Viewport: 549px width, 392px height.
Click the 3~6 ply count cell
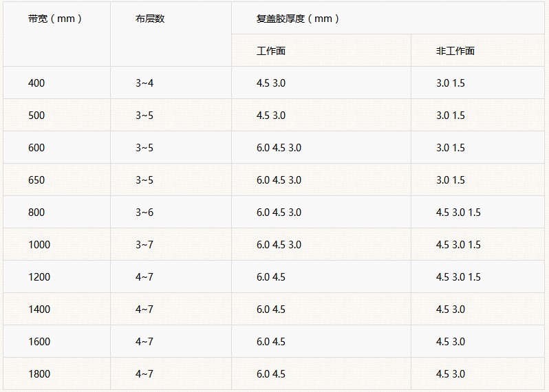point(171,212)
